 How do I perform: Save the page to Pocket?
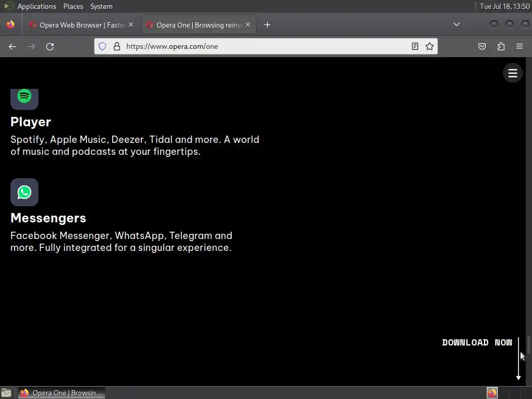pos(482,46)
